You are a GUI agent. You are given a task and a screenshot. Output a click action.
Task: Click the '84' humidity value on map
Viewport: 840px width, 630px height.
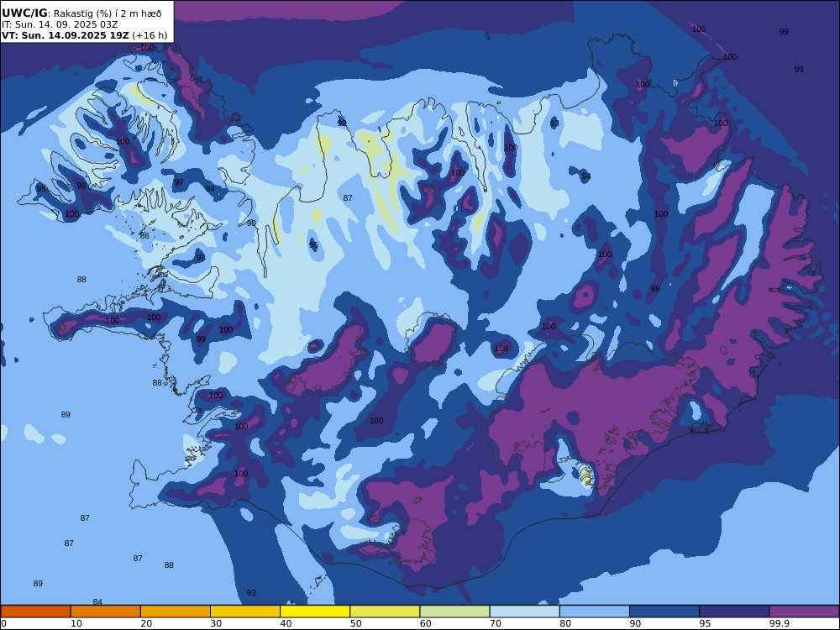click(97, 602)
